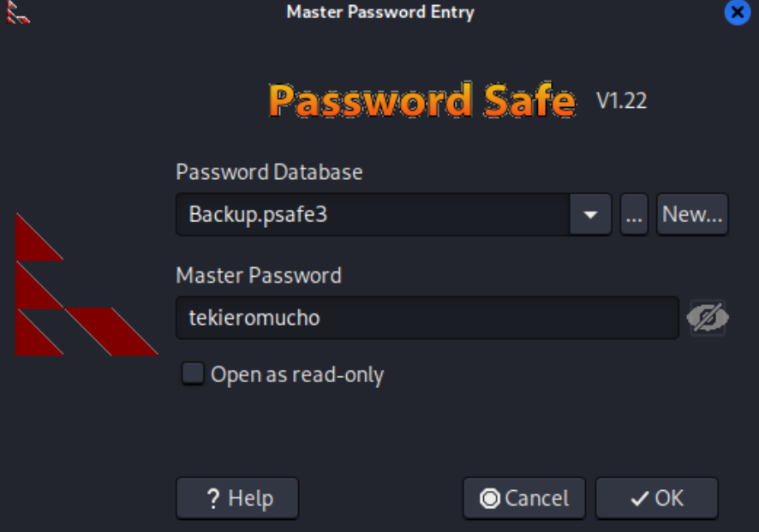759x532 pixels.
Task: Click the question mark icon on Help
Action: click(214, 499)
